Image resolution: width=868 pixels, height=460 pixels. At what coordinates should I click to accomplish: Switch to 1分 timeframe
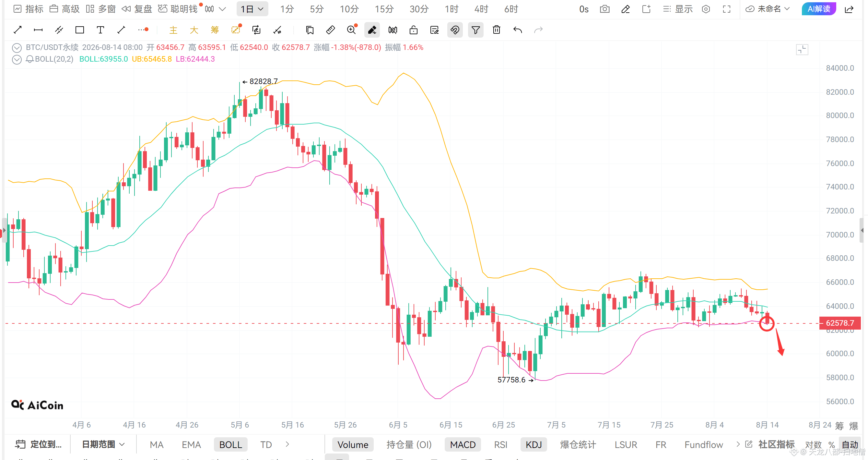click(287, 9)
